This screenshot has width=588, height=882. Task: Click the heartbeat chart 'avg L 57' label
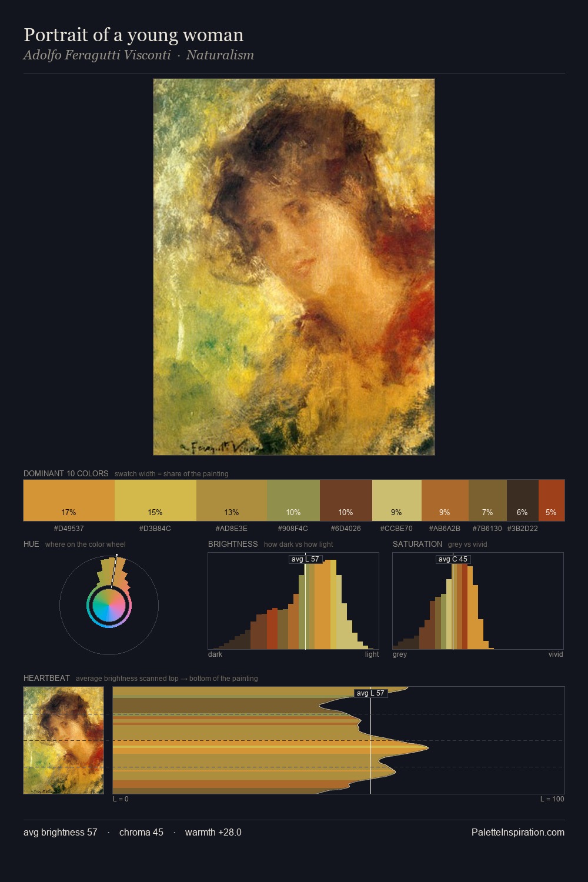370,693
